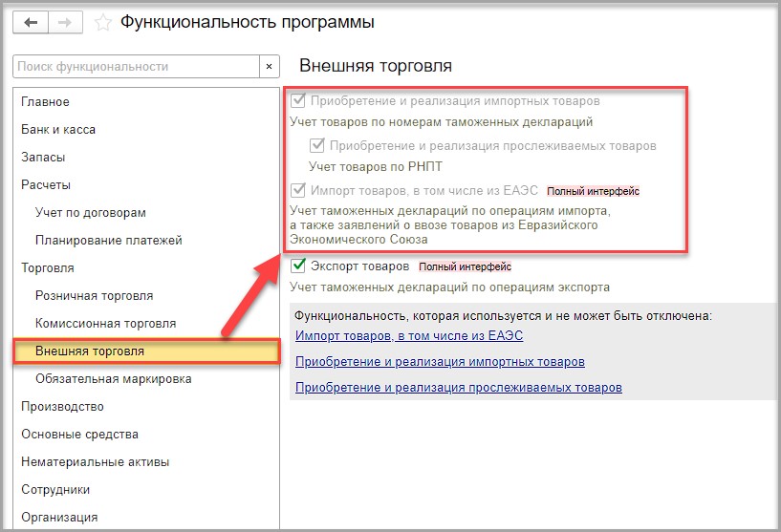Image resolution: width=781 pixels, height=532 pixels.
Task: Toggle Приобретение и реализация импортных товаров checkbox
Action: tap(298, 100)
